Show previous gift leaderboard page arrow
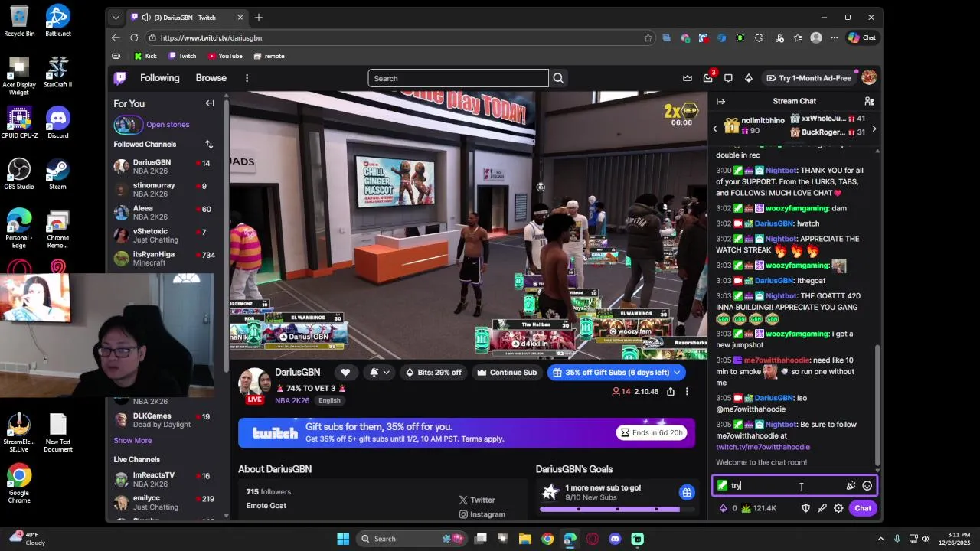The image size is (980, 551). pos(715,129)
